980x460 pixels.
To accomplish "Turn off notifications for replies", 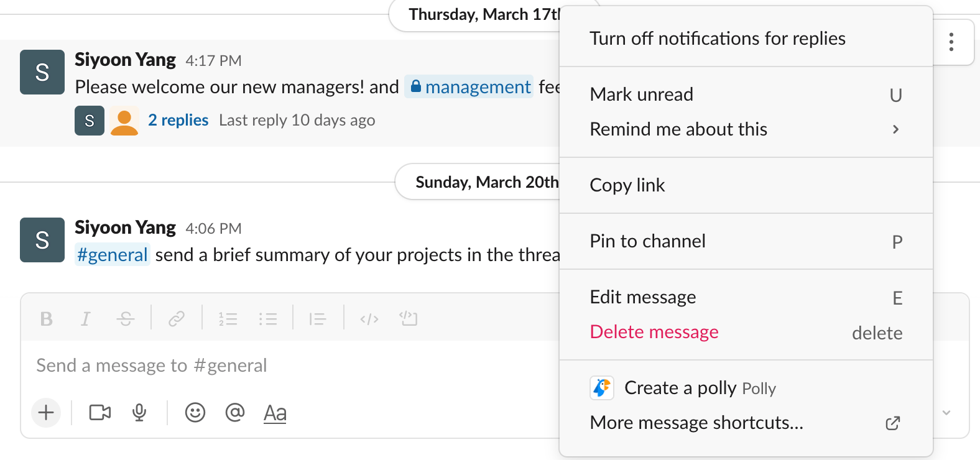I will (717, 38).
